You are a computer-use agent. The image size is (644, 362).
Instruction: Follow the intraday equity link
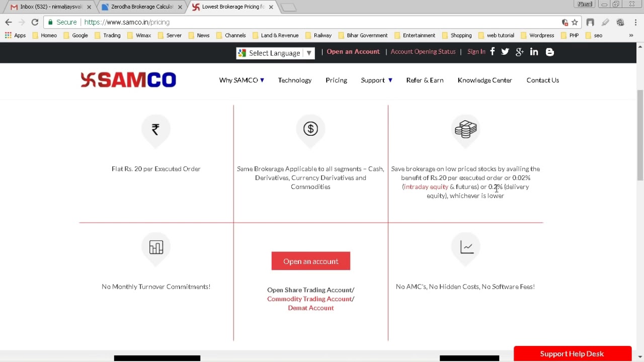pyautogui.click(x=426, y=187)
